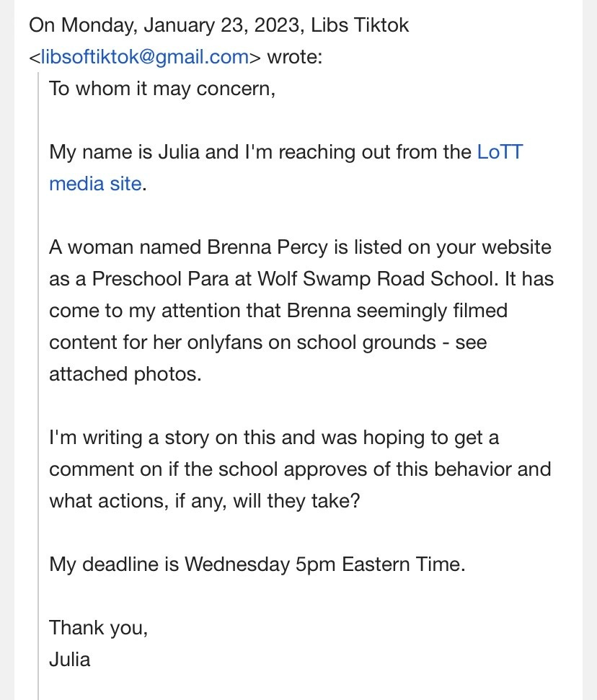This screenshot has height=700, width=597.
Task: Click the 'My name is Julia' introduction
Action: coord(124,152)
